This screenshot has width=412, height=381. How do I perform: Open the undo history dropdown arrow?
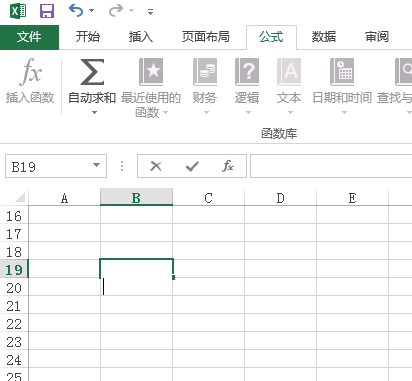point(91,11)
